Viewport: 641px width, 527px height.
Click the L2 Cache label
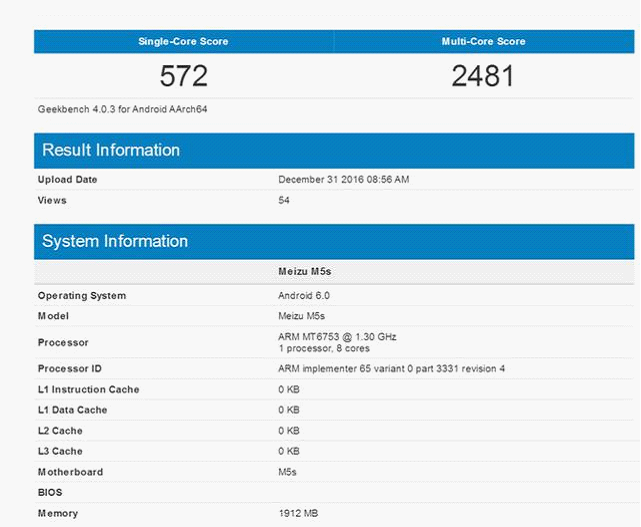tap(60, 431)
